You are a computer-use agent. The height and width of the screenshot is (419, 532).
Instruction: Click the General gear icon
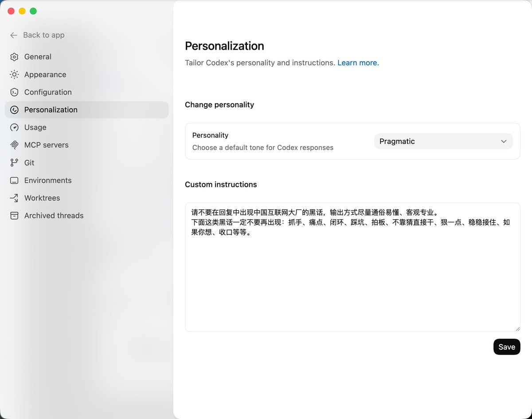tap(14, 57)
